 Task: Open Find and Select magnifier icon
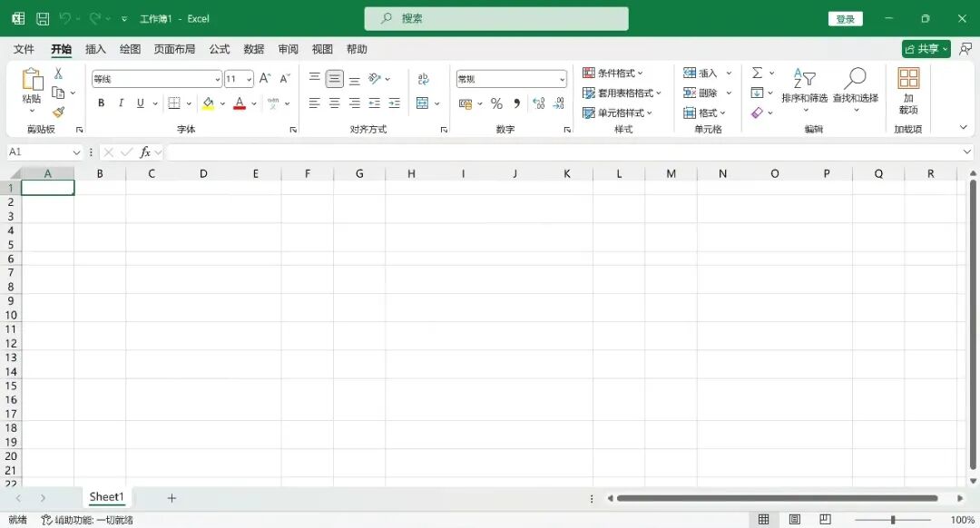(855, 79)
